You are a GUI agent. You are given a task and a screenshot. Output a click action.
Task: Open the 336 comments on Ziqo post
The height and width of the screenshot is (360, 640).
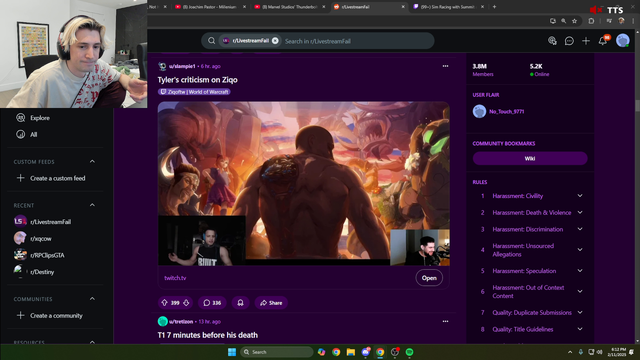pos(212,303)
